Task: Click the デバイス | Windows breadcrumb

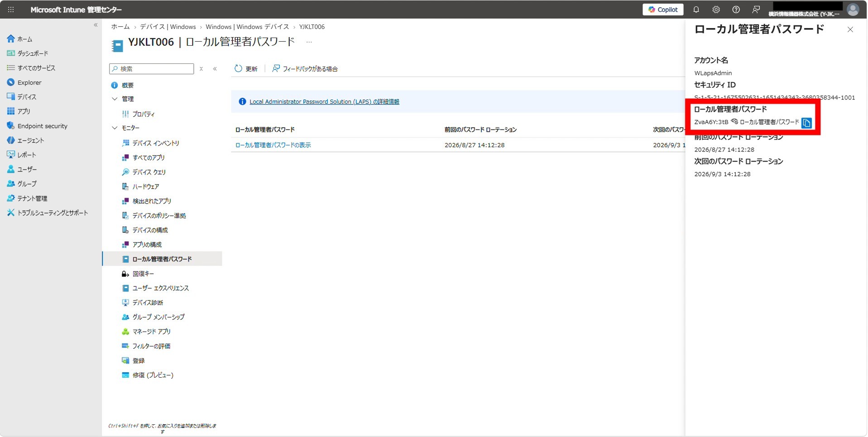Action: coord(168,27)
